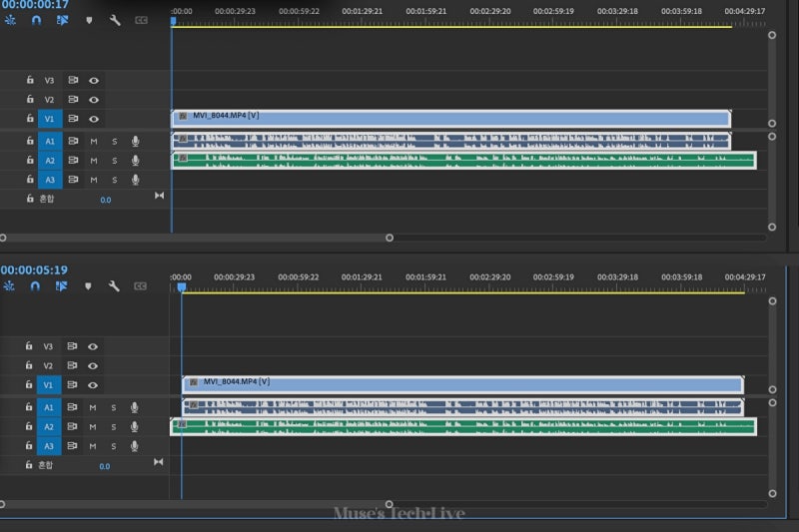Select the V1 track target in the lower timeline
Image resolution: width=799 pixels, height=532 pixels.
click(50, 386)
